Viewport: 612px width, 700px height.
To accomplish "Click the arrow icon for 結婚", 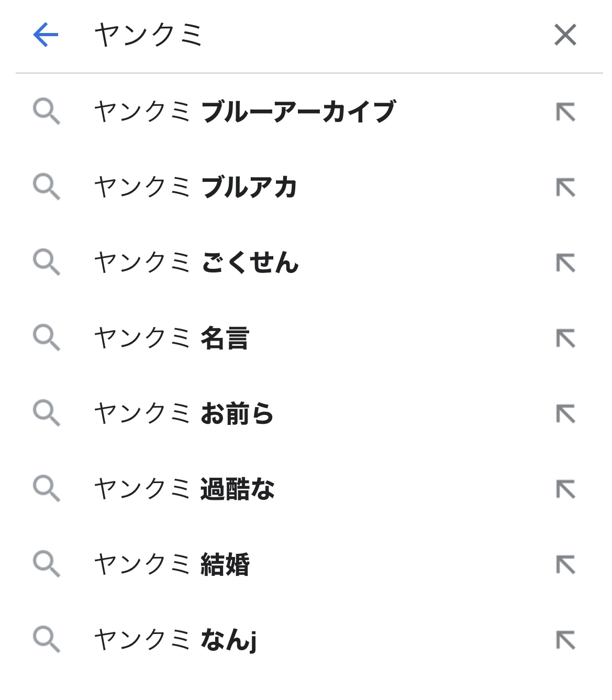I will (x=565, y=565).
